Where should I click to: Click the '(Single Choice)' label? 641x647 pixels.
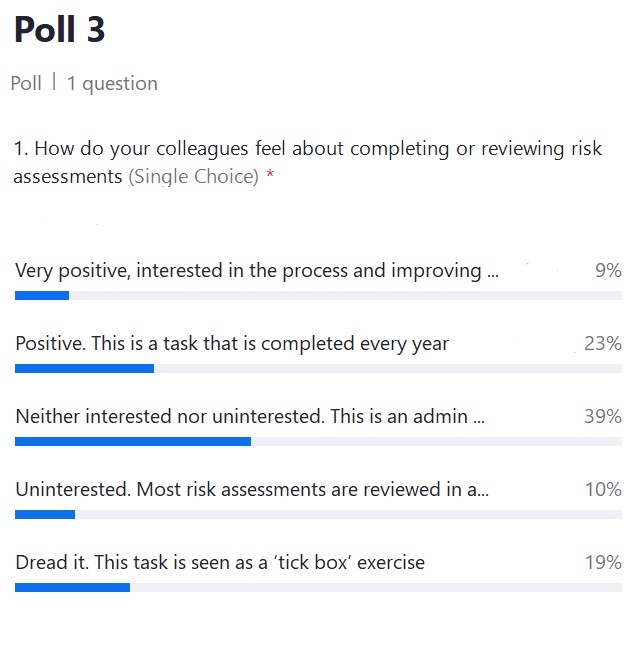pyautogui.click(x=194, y=177)
